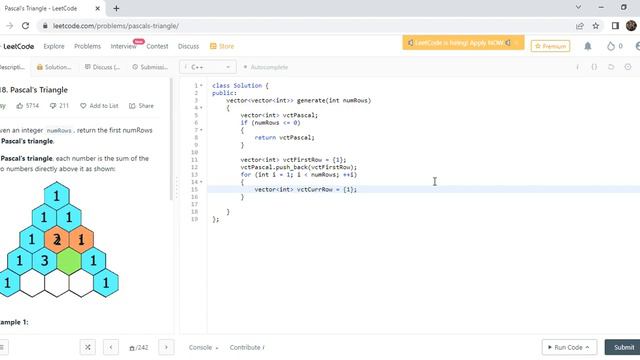Click the description panel scrollbar
The width and height of the screenshot is (640, 360).
171,139
